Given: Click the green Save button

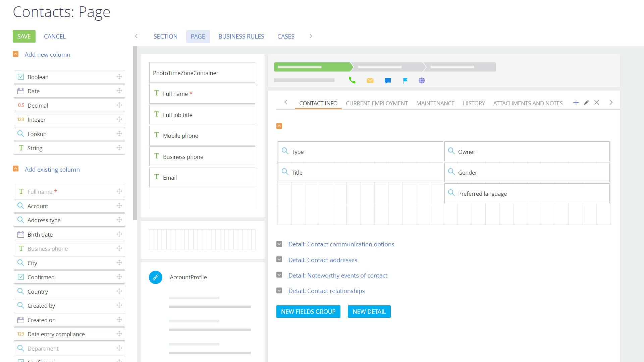Looking at the screenshot, I should [x=24, y=36].
